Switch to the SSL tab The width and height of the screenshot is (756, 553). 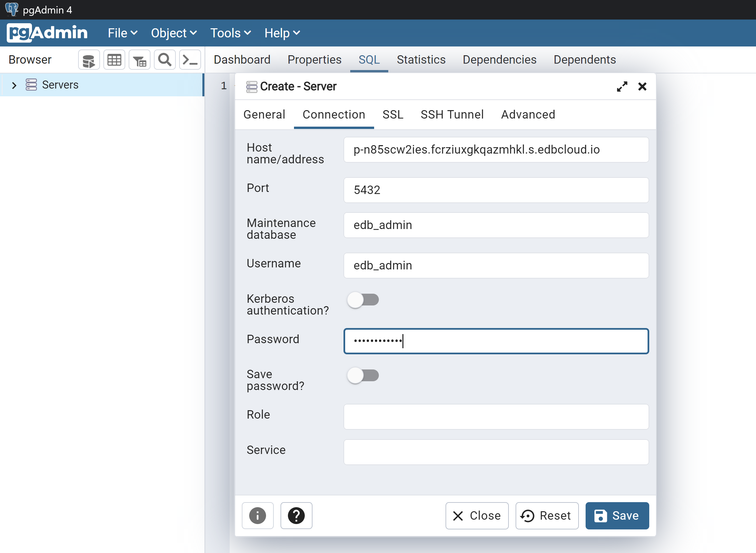point(393,115)
